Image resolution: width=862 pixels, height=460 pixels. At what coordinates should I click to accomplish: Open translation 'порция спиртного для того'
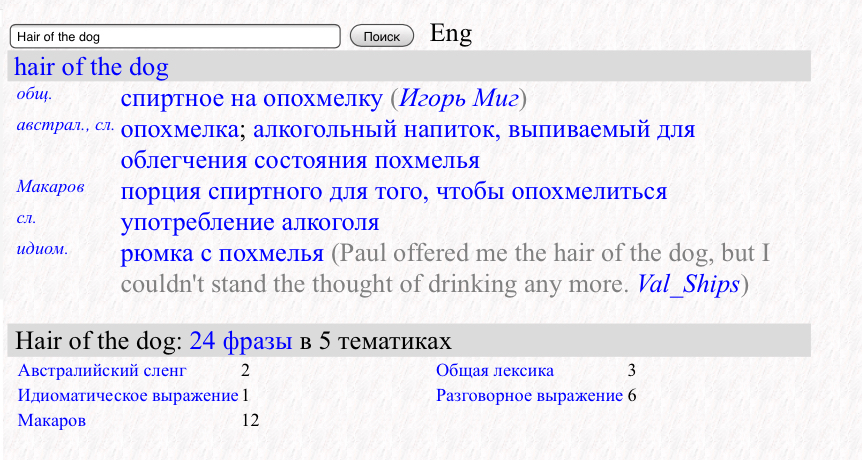(x=393, y=191)
